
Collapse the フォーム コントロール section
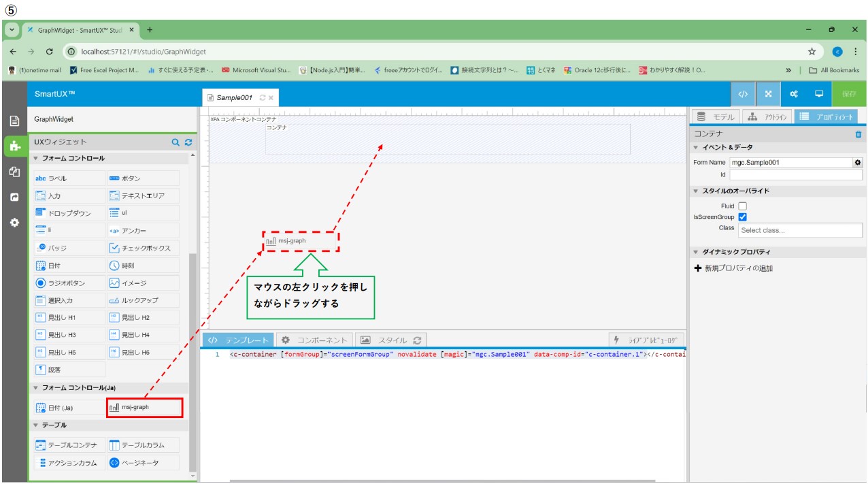[x=36, y=159]
